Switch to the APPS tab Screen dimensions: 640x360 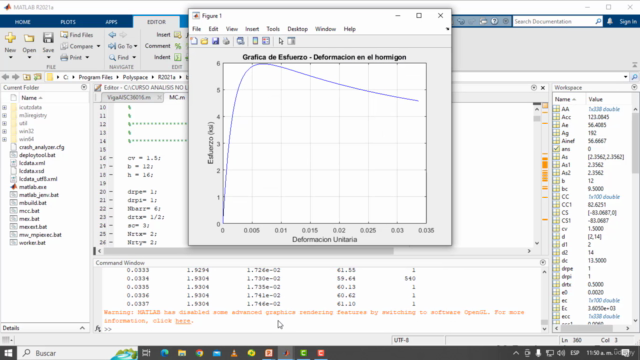[111, 22]
